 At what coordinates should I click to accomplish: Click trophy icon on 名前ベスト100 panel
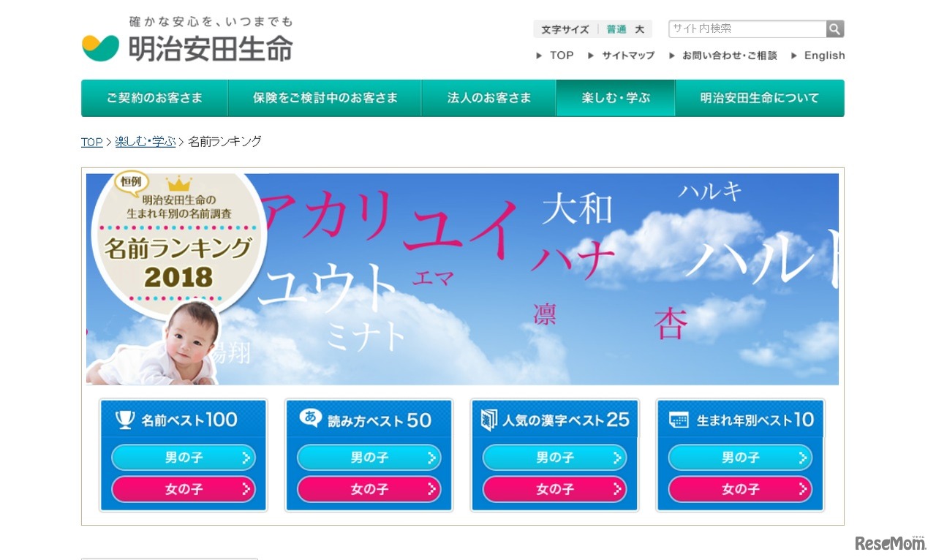(x=125, y=419)
